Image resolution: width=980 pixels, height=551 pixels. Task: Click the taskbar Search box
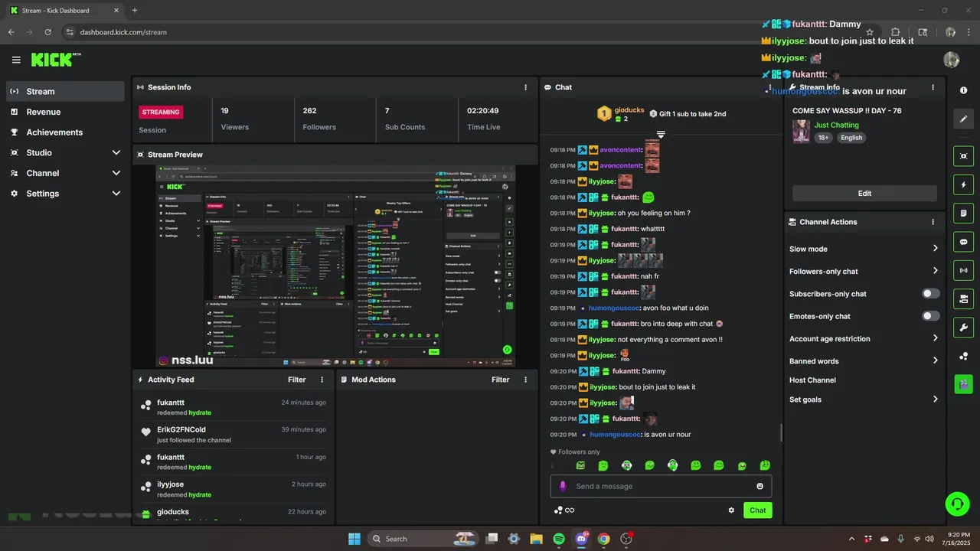423,539
